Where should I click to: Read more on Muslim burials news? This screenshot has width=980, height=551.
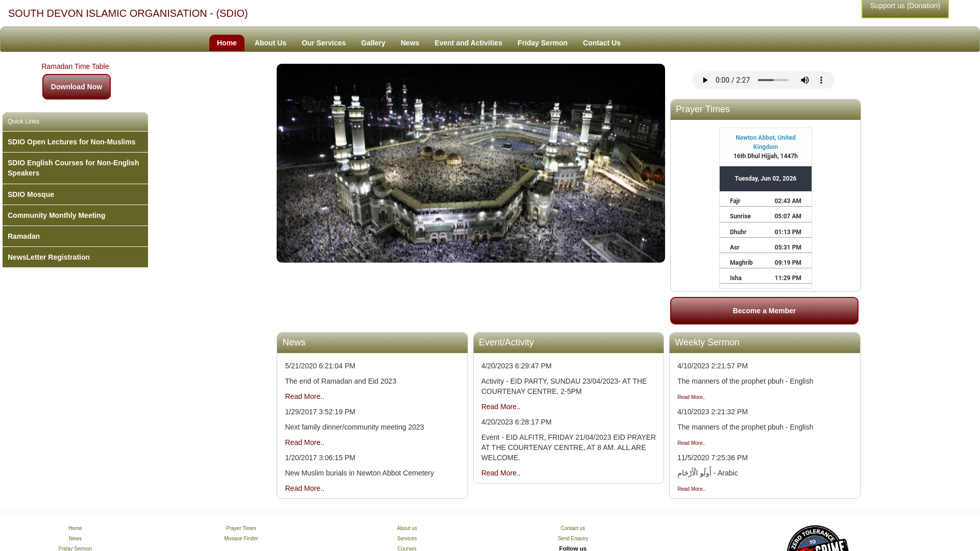[305, 488]
